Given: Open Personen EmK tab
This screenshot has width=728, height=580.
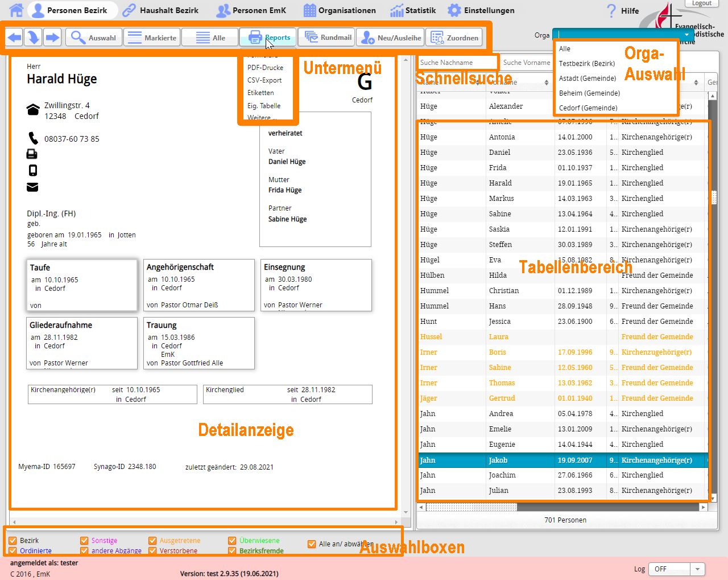Looking at the screenshot, I should click(x=252, y=10).
